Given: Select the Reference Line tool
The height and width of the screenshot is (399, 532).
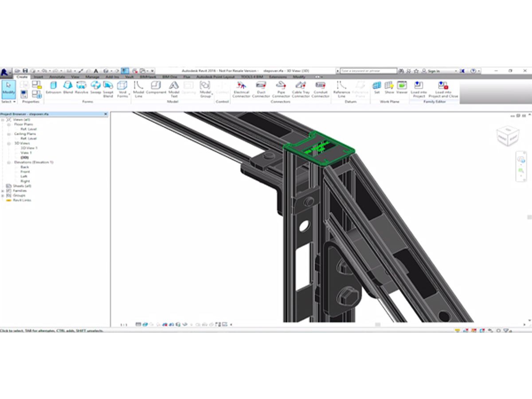Looking at the screenshot, I should pos(341,88).
